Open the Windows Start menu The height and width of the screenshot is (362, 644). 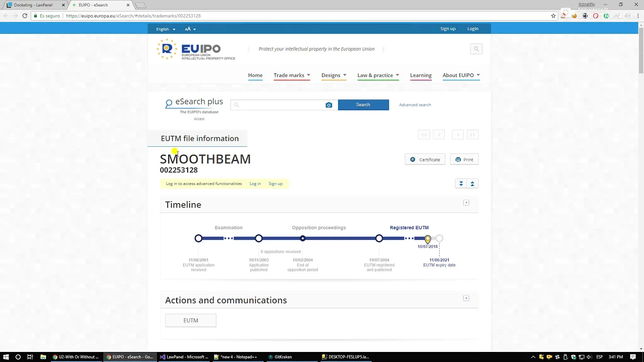click(x=6, y=357)
